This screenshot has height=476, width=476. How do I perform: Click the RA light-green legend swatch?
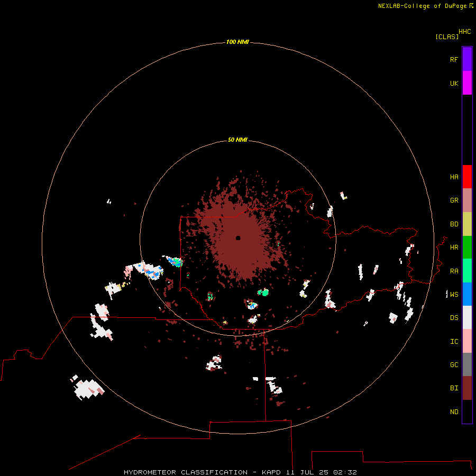(467, 271)
